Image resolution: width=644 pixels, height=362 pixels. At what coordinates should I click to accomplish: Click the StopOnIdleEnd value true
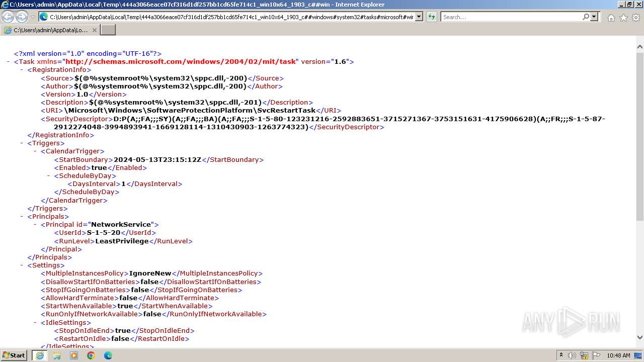point(123,331)
